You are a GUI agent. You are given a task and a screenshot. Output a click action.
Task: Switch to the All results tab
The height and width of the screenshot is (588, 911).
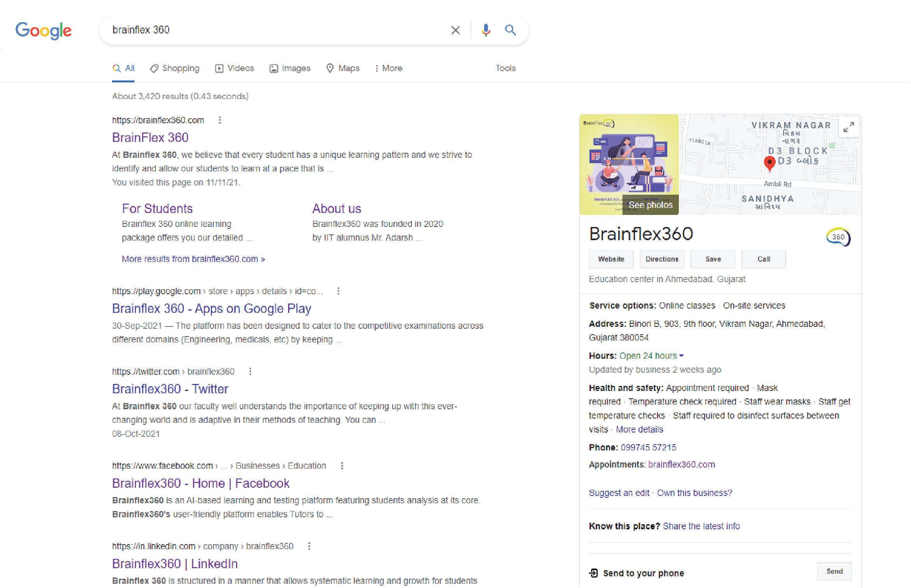tap(123, 68)
